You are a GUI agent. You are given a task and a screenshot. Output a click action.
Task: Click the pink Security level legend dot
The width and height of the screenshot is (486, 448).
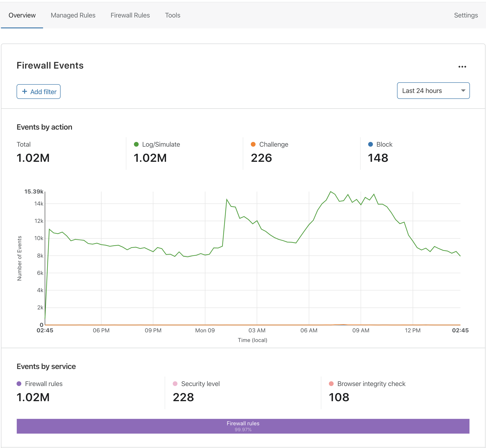[175, 383]
